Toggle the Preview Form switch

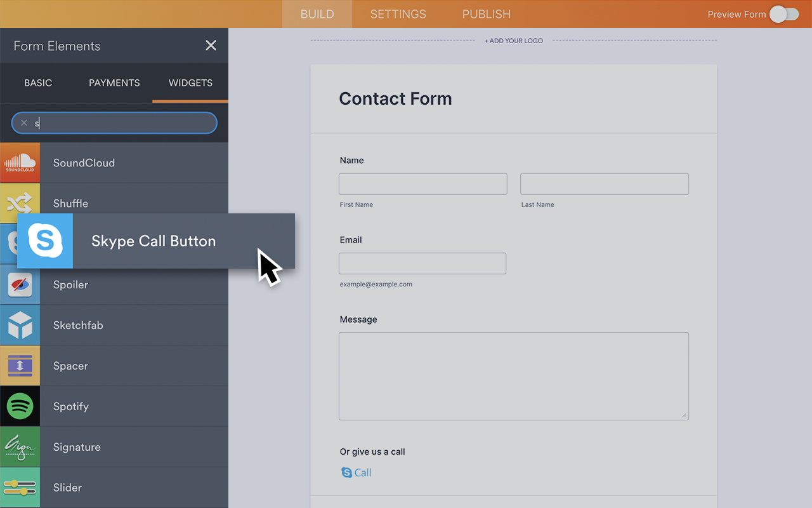pyautogui.click(x=784, y=14)
